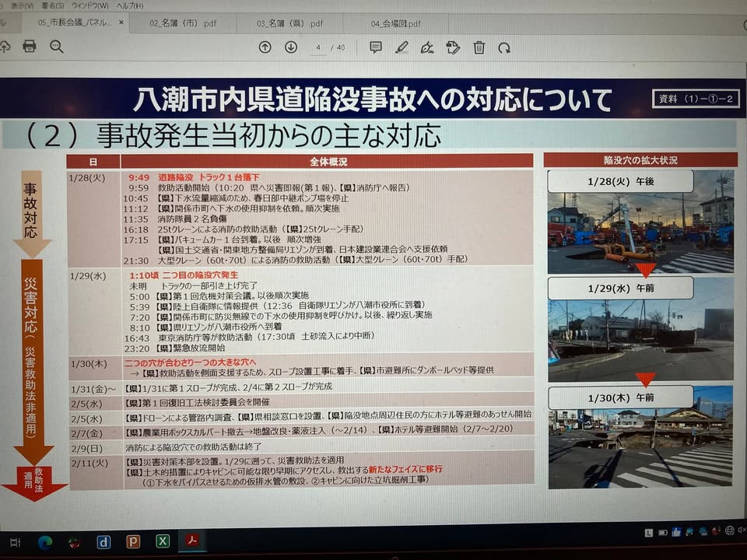747x560 pixels.
Task: Select the add comment note tool
Action: point(376,47)
